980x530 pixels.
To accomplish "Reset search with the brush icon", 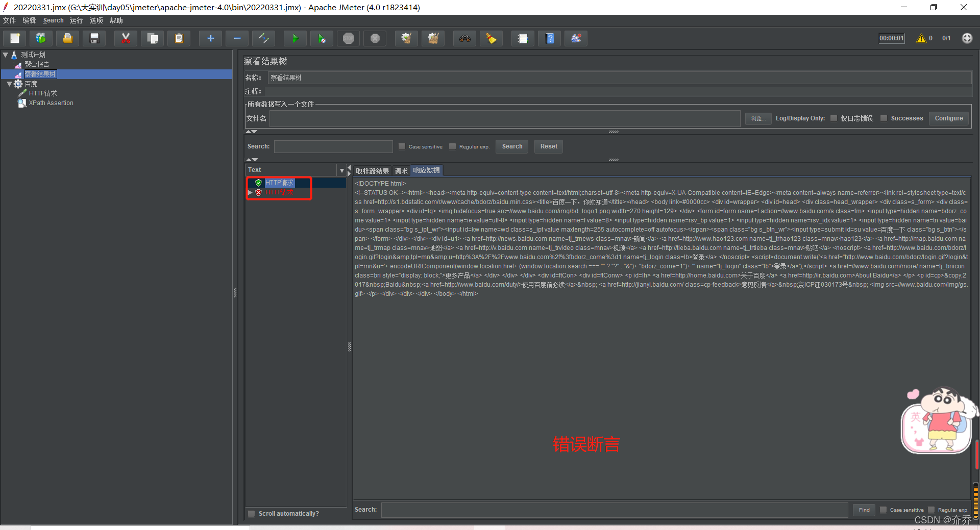I will (492, 38).
